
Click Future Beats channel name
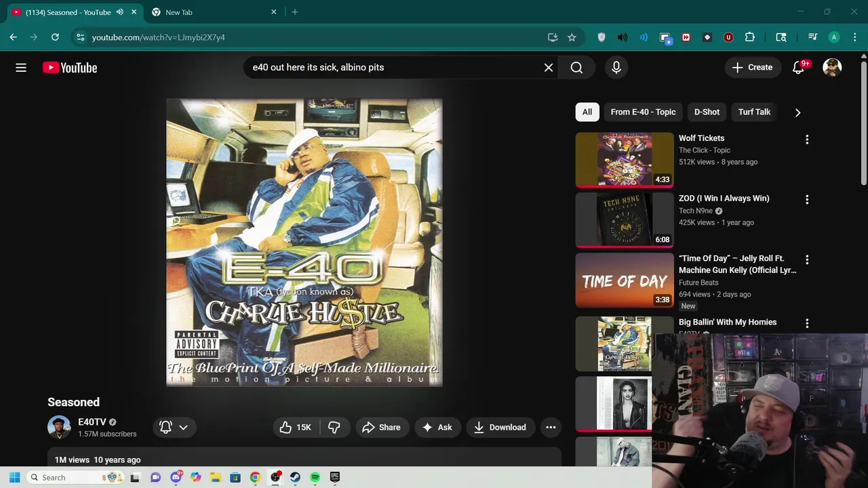pyautogui.click(x=698, y=283)
